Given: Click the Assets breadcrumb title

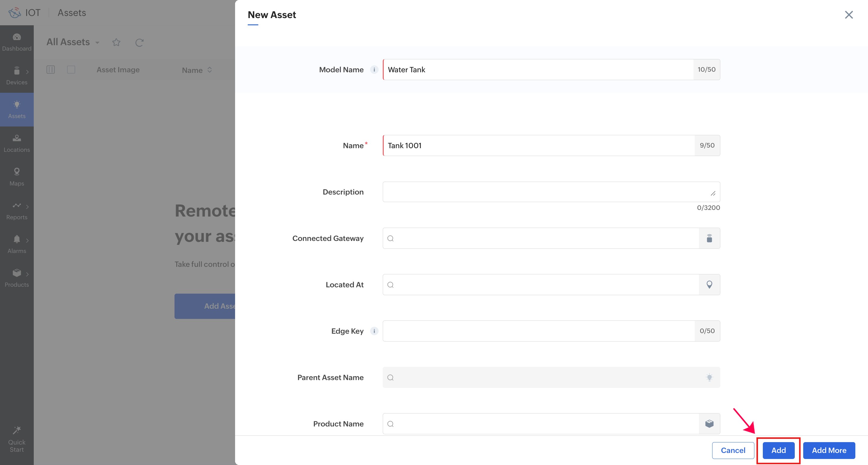Looking at the screenshot, I should click(x=72, y=13).
